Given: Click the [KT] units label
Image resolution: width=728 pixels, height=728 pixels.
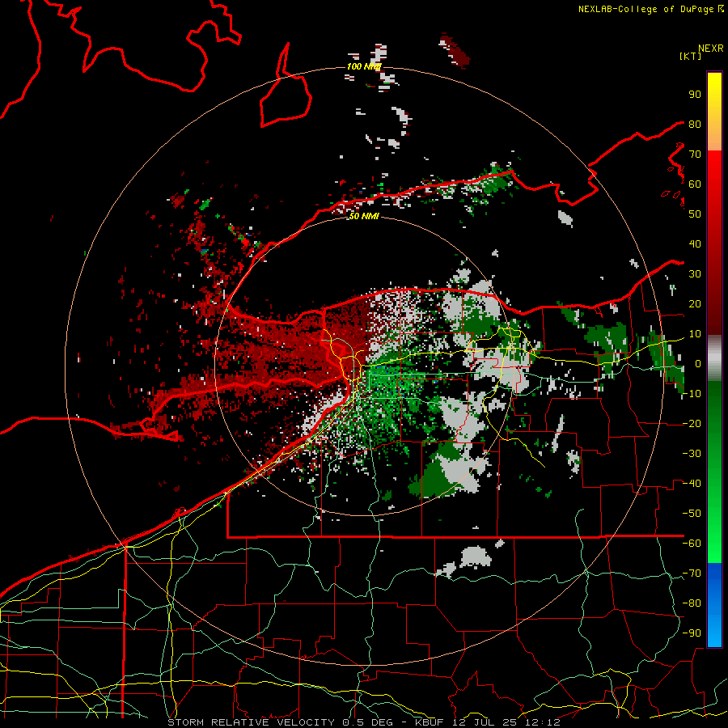Looking at the screenshot, I should pos(690,56).
